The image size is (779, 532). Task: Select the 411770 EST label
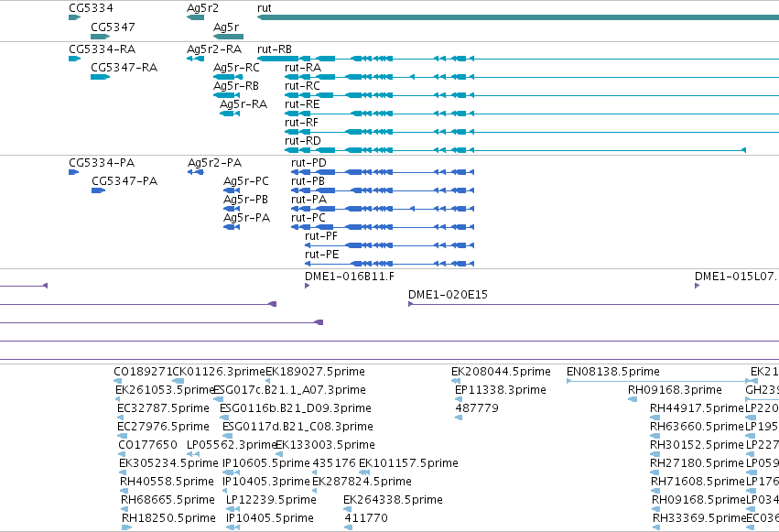click(366, 518)
